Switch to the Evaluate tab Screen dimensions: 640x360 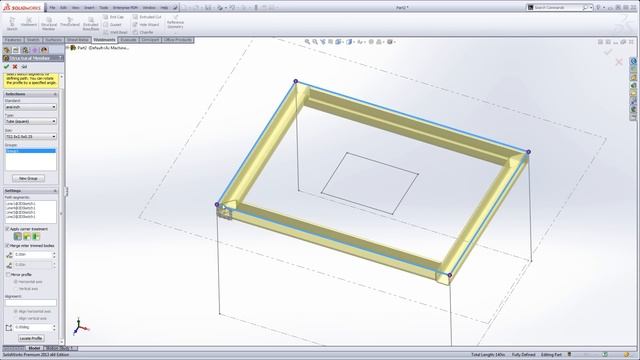pos(128,40)
